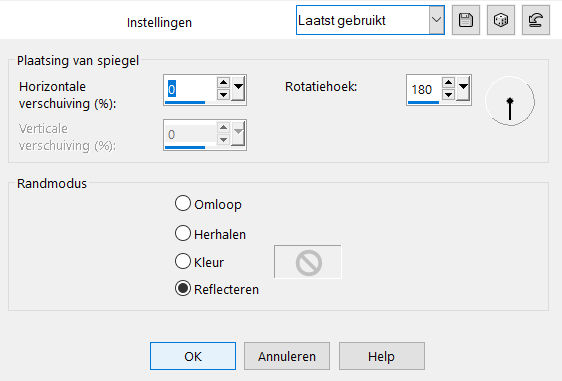Expand the Rotatiehoek slider dropdown arrow
The image size is (562, 381).
(463, 88)
